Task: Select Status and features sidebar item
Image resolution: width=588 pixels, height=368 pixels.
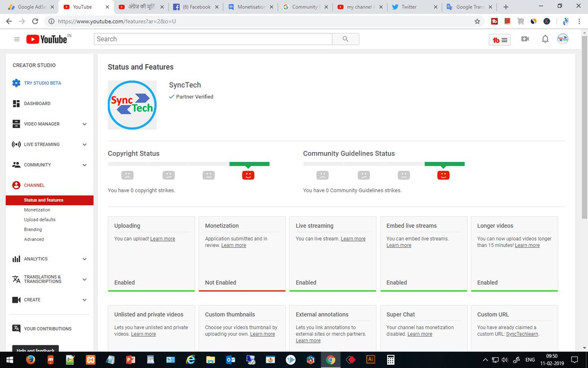Action: click(x=49, y=200)
